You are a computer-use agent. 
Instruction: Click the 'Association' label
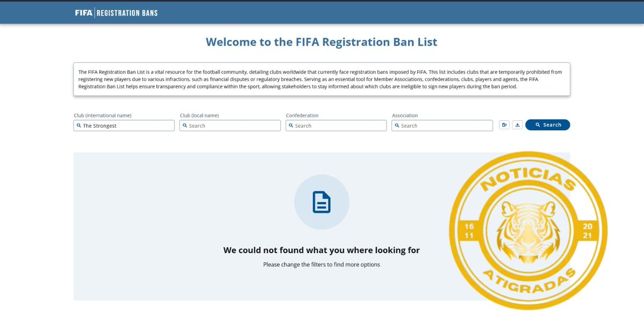[x=405, y=115]
